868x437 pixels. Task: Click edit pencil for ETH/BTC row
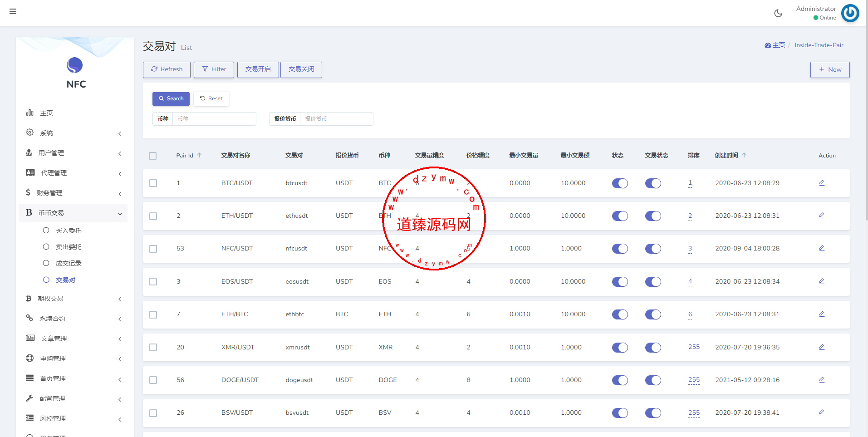coord(822,314)
